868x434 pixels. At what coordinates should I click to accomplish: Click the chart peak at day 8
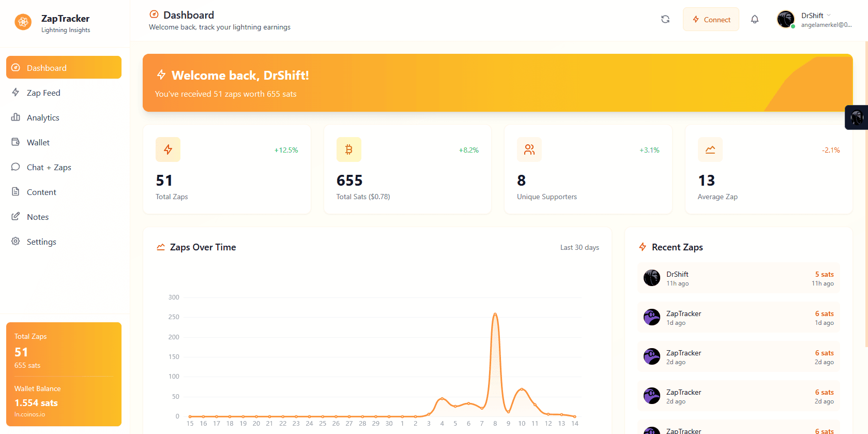coord(495,314)
